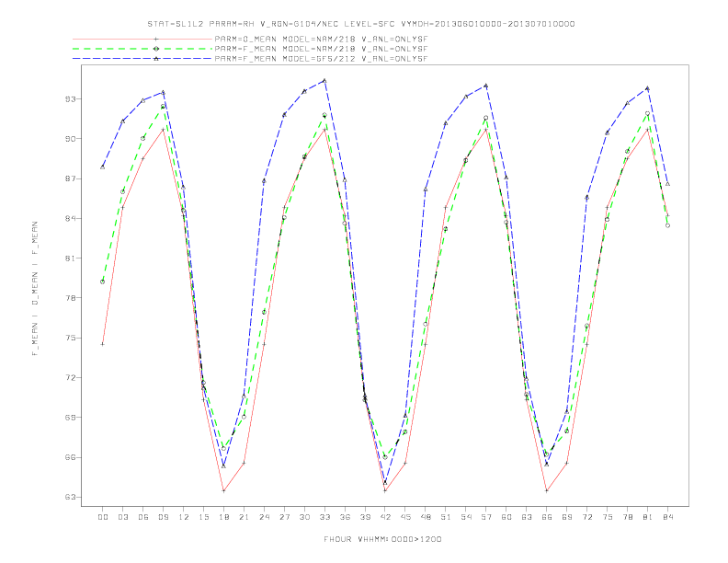Click the circle marker on the green legend line

pyautogui.click(x=156, y=49)
